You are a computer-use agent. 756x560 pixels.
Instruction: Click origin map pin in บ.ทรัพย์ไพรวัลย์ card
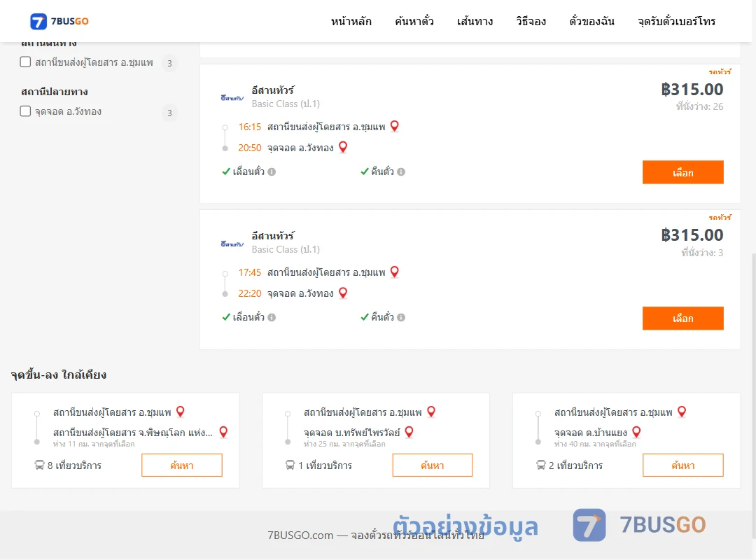(431, 412)
